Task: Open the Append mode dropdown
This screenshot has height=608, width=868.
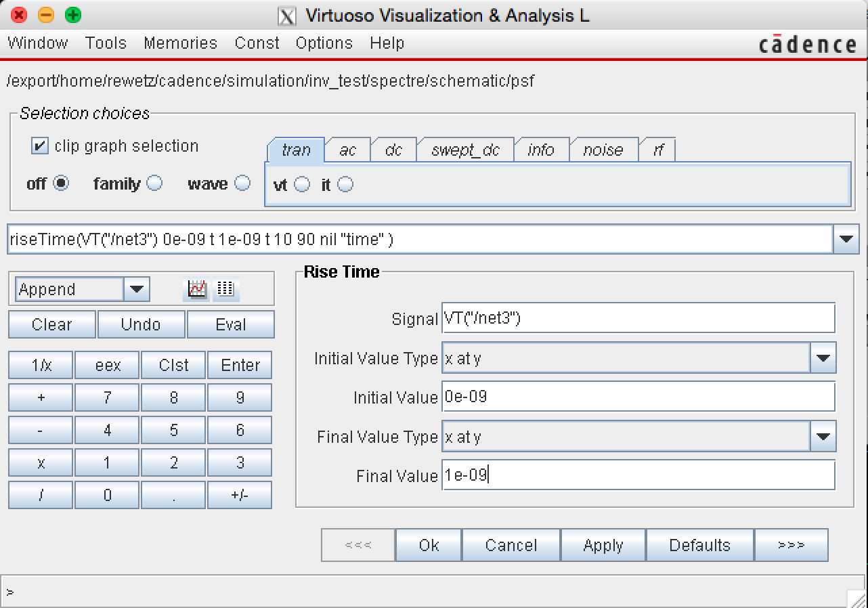Action: (x=136, y=290)
